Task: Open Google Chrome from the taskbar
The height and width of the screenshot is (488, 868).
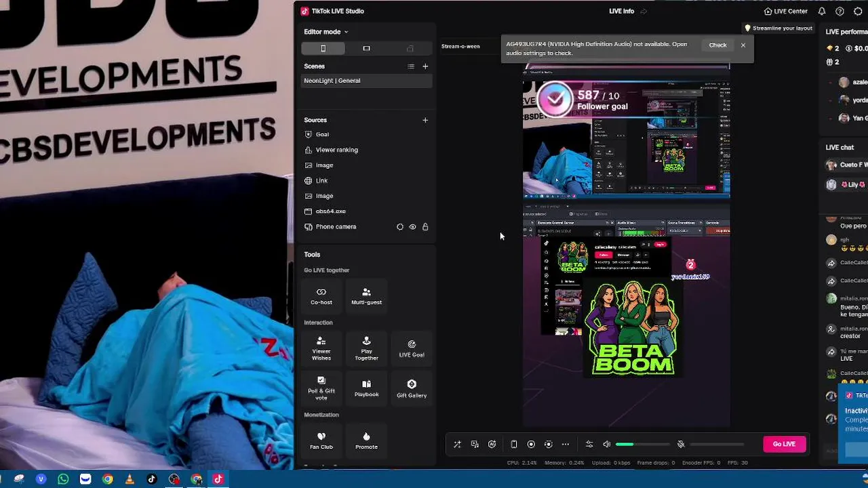Action: click(x=107, y=479)
